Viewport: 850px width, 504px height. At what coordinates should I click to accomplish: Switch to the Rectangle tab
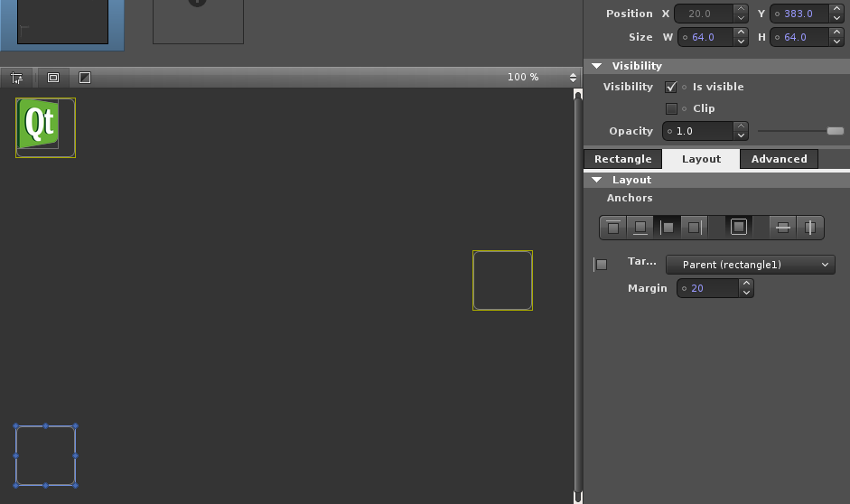[x=622, y=159]
